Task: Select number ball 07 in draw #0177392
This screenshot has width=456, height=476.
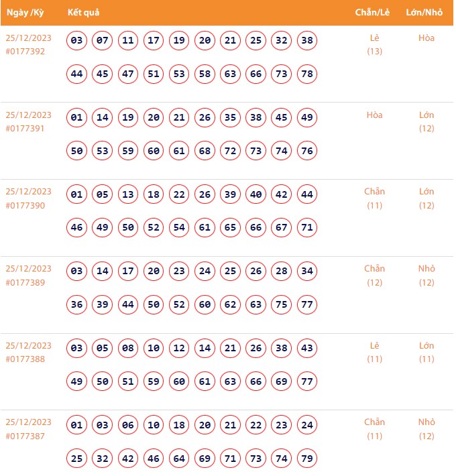Action: [103, 41]
